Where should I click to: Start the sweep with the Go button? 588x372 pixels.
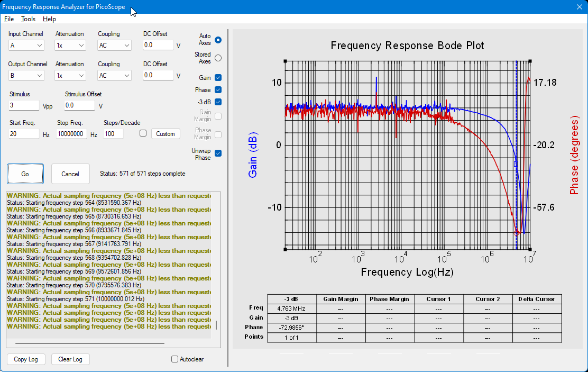tap(25, 174)
